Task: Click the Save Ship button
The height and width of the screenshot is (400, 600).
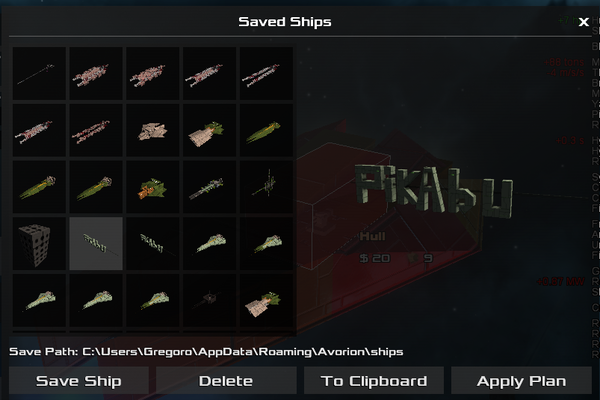Action: [x=79, y=380]
